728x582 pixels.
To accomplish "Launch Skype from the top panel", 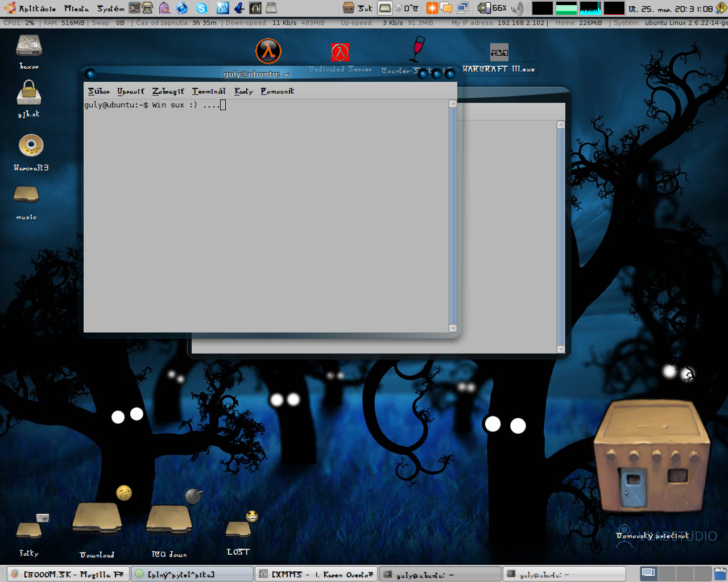I will [x=201, y=8].
